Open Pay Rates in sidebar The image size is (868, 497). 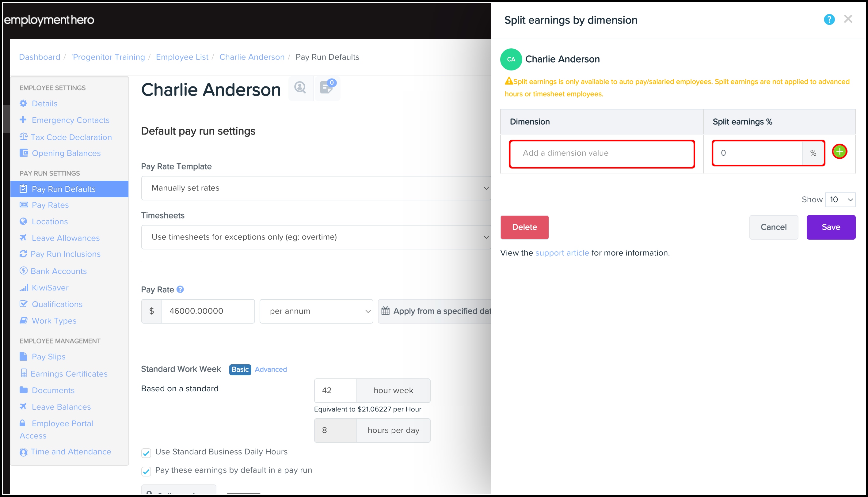pyautogui.click(x=50, y=205)
